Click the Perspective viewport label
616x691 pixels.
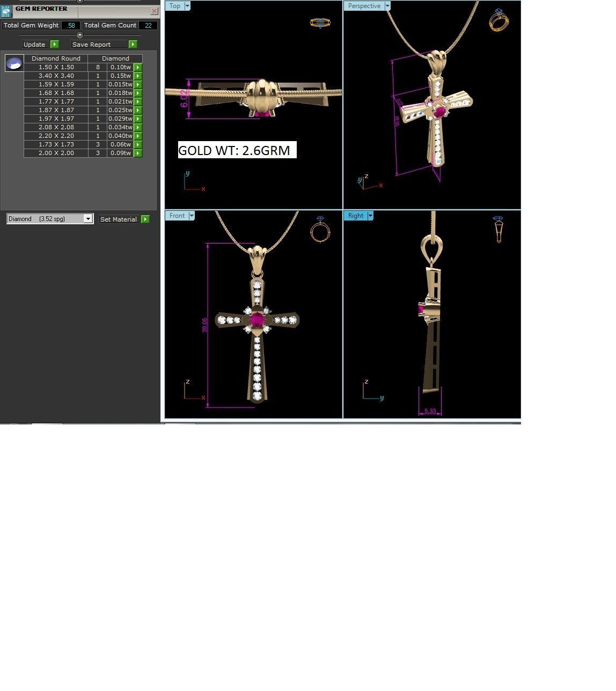click(364, 6)
